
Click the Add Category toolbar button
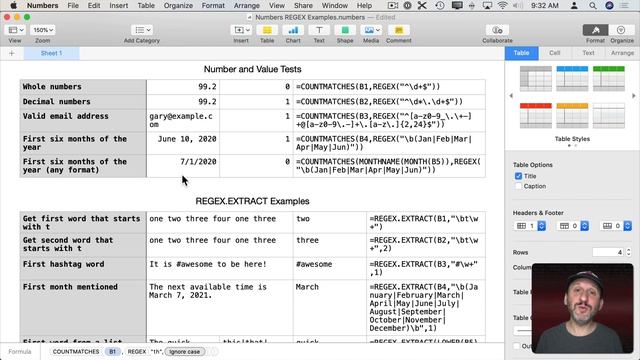[142, 30]
